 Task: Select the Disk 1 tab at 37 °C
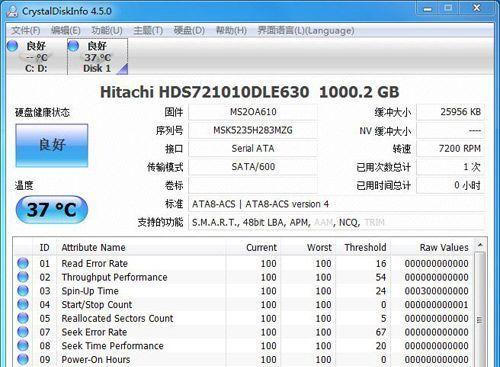[x=97, y=57]
